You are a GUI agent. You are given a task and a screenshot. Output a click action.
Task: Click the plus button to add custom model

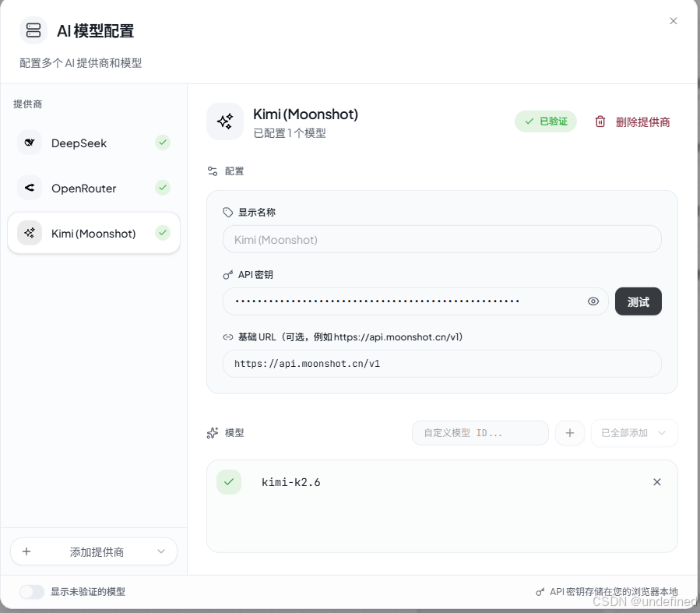tap(570, 432)
